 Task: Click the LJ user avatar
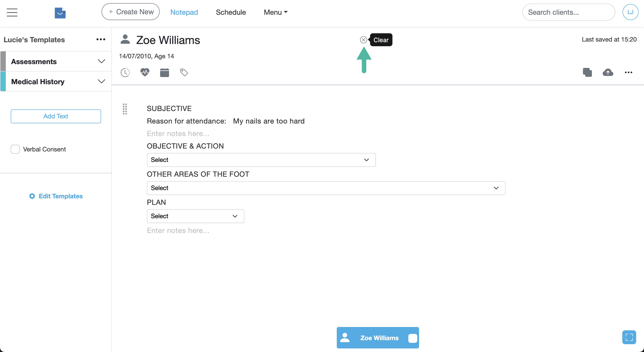[630, 12]
